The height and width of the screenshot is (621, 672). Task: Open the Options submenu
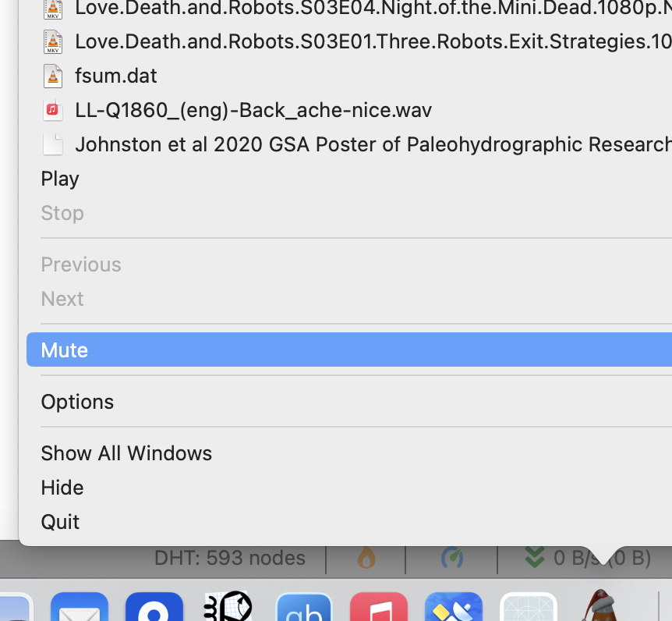[77, 401]
